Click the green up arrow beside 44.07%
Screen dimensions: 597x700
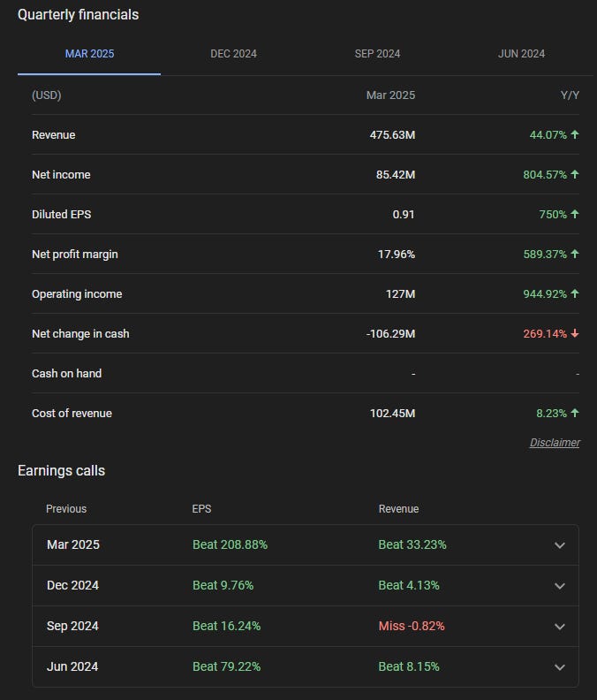pyautogui.click(x=575, y=134)
